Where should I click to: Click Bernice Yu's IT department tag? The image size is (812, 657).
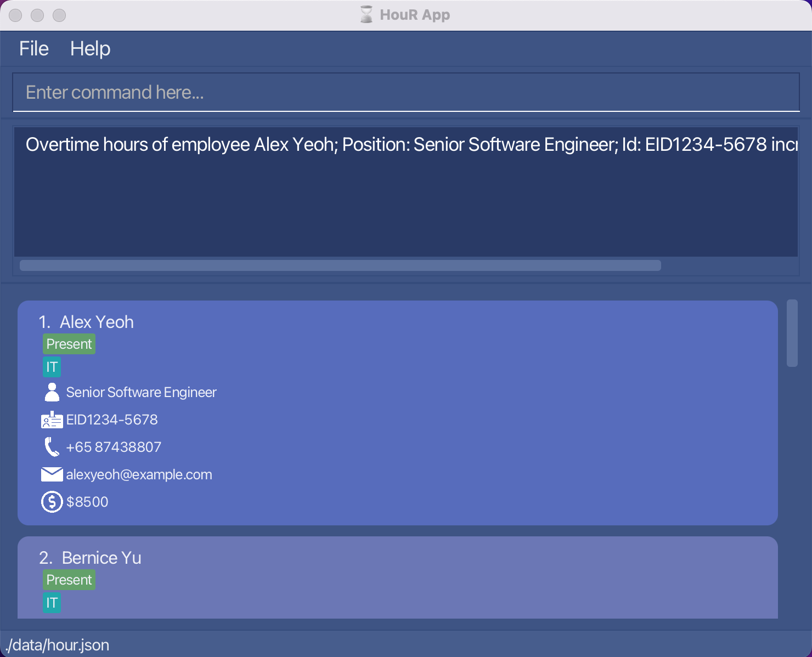[52, 603]
